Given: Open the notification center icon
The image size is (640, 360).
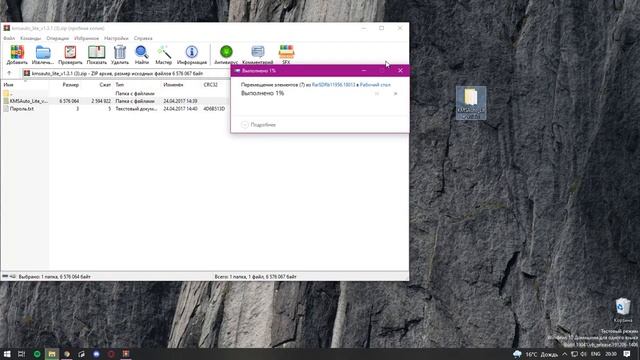Looking at the screenshot, I should 627,354.
